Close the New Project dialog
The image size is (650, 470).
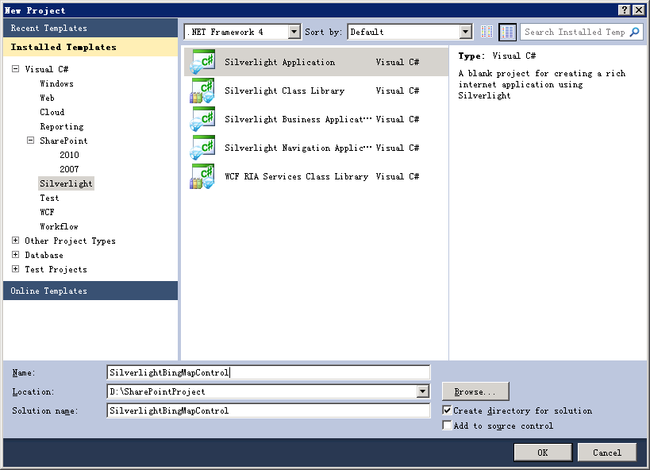(x=638, y=10)
